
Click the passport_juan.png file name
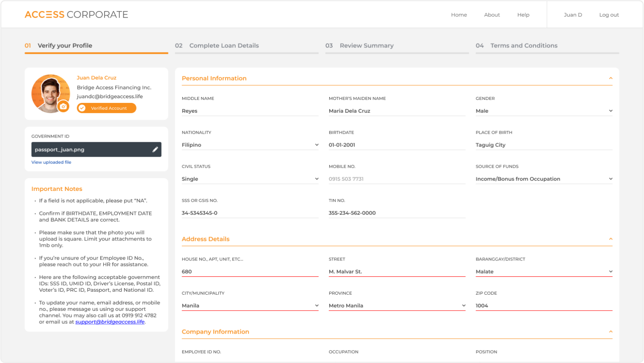pyautogui.click(x=60, y=150)
